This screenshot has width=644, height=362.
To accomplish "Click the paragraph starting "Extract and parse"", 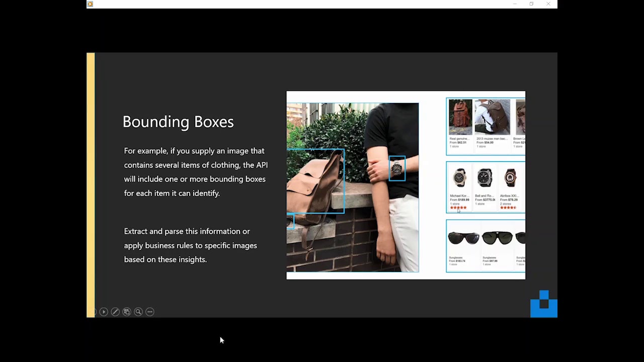I will coord(191,245).
